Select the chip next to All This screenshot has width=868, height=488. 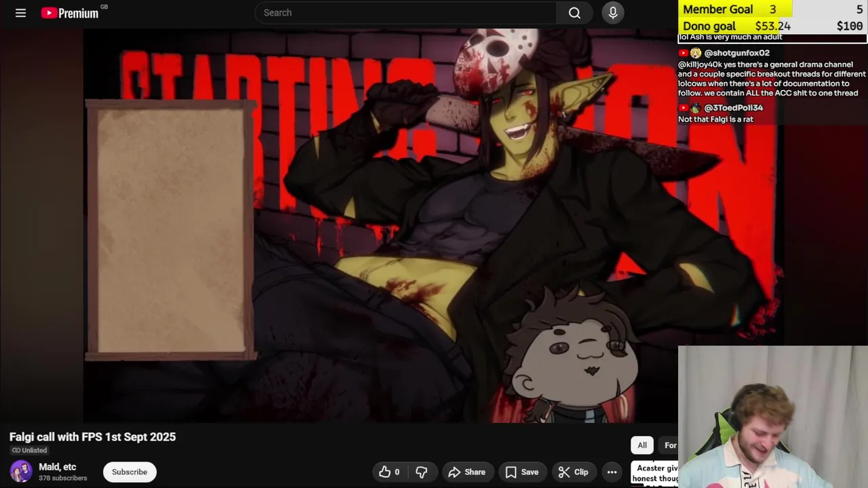669,445
